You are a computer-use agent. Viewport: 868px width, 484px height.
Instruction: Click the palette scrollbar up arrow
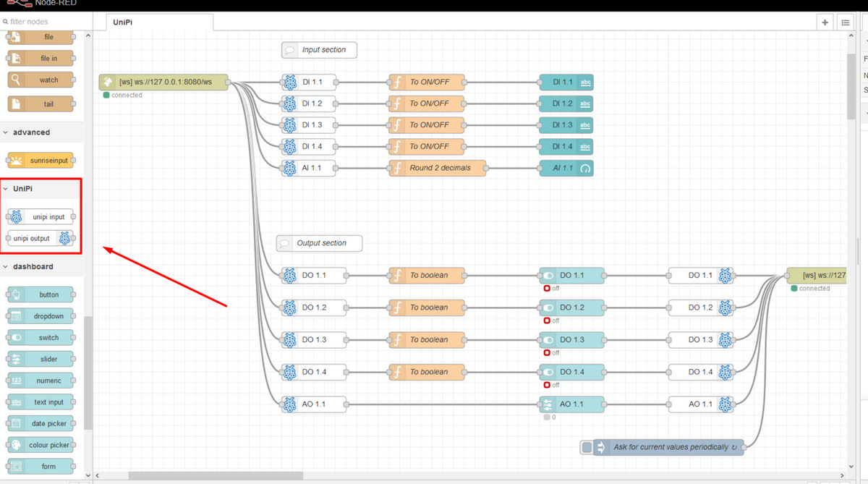pyautogui.click(x=88, y=35)
